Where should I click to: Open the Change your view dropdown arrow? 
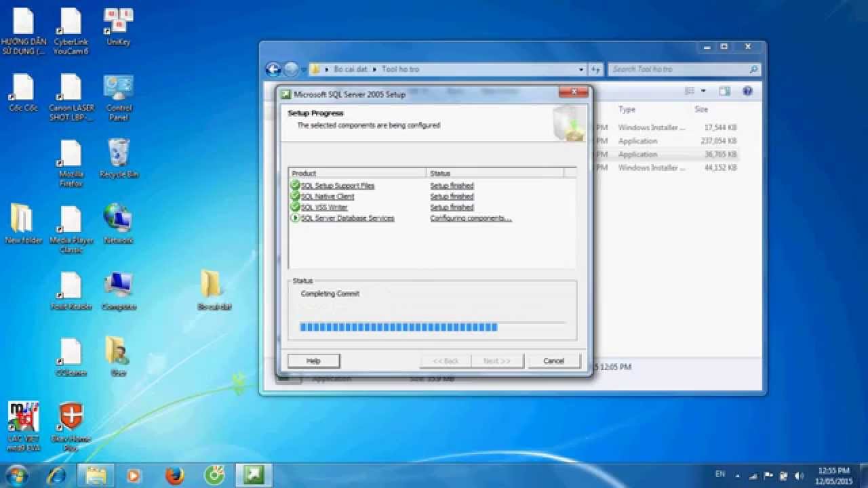coord(704,91)
